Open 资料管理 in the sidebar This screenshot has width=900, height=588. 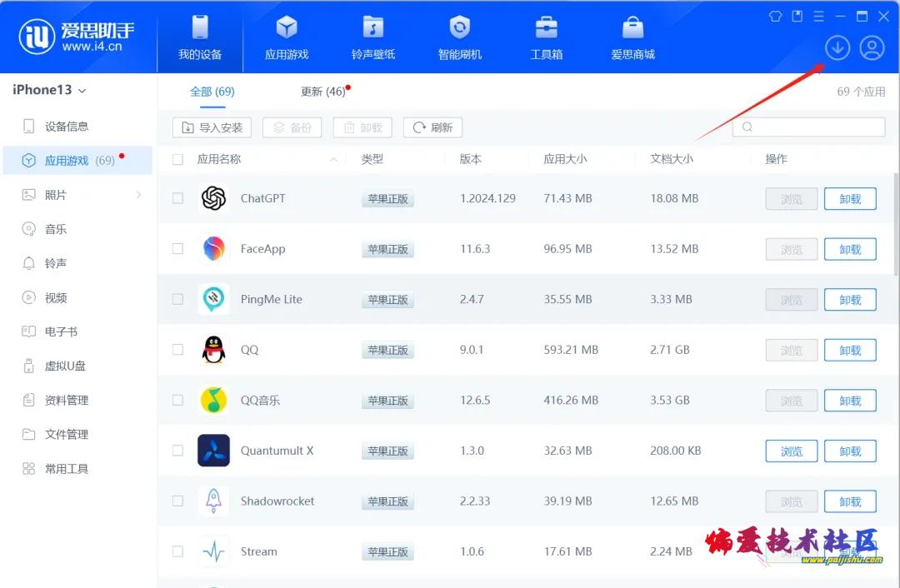coord(77,401)
